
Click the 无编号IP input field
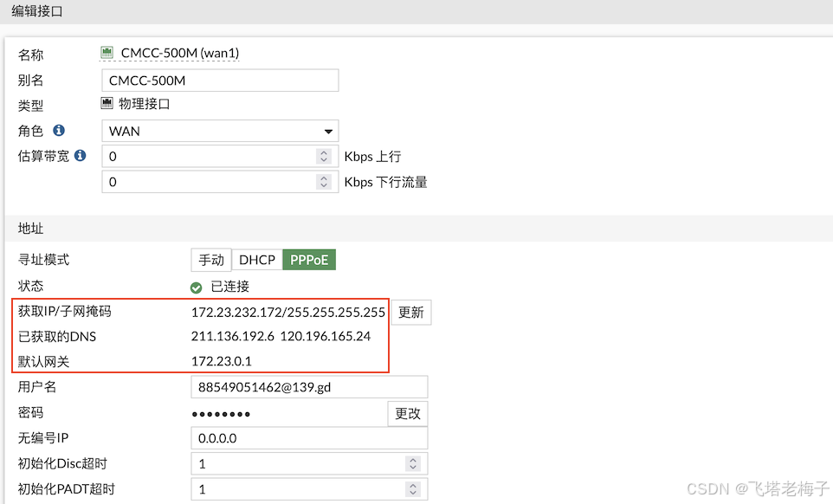(x=309, y=438)
